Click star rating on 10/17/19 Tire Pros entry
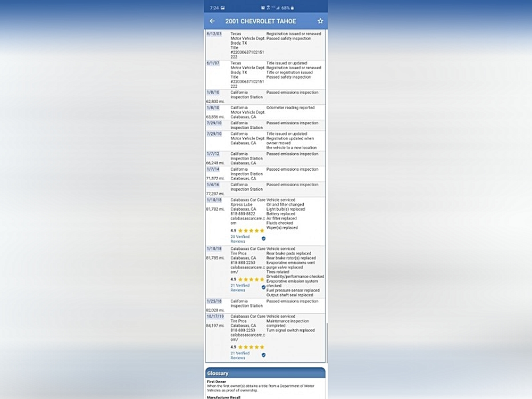Image resolution: width=532 pixels, height=399 pixels. pyautogui.click(x=251, y=347)
